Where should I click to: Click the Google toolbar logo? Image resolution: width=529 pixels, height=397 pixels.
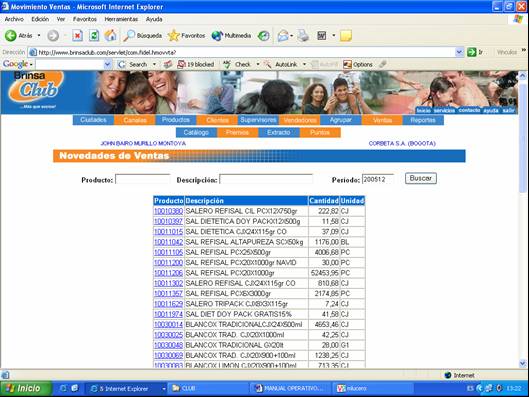(16, 64)
